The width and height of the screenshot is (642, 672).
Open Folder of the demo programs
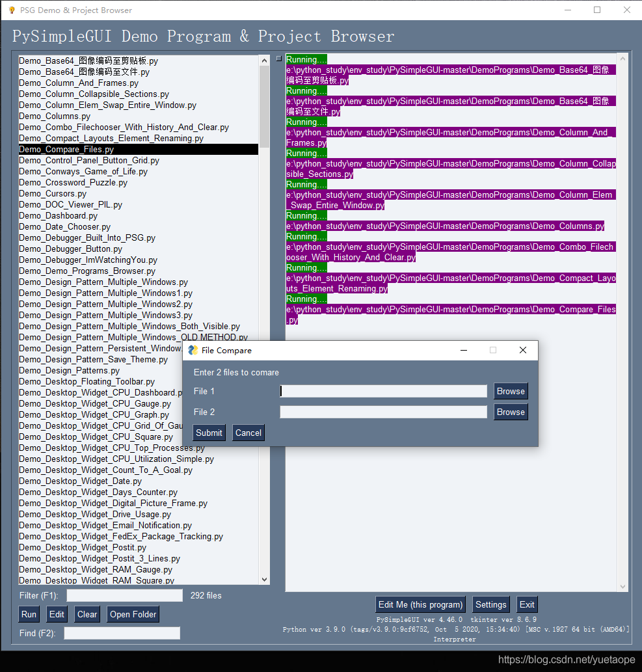click(133, 614)
